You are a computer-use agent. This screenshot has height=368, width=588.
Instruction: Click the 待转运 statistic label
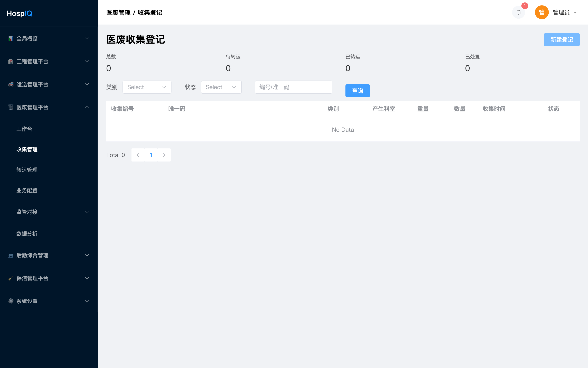pos(233,57)
